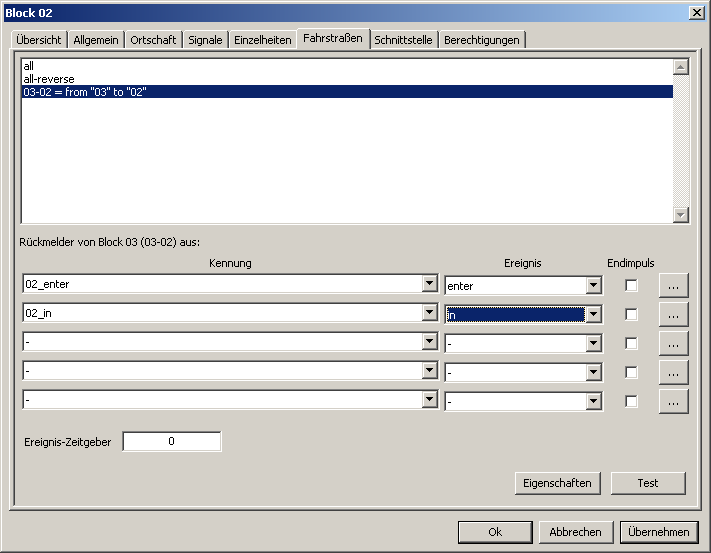Click the ellipsis button in the third feedback row
This screenshot has height=553, width=711.
tap(674, 343)
